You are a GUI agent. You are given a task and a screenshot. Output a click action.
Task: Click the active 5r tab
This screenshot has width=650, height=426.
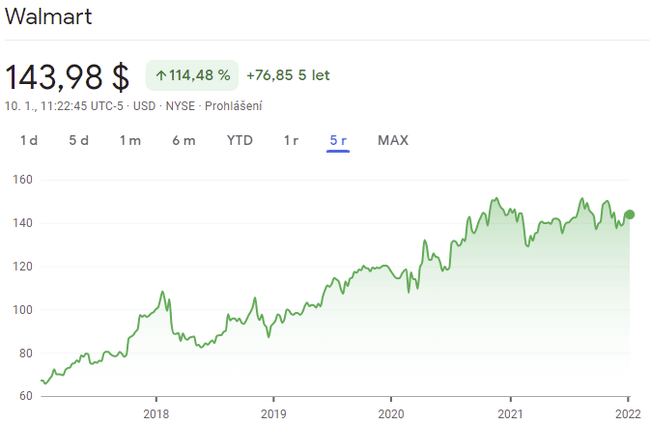click(338, 140)
